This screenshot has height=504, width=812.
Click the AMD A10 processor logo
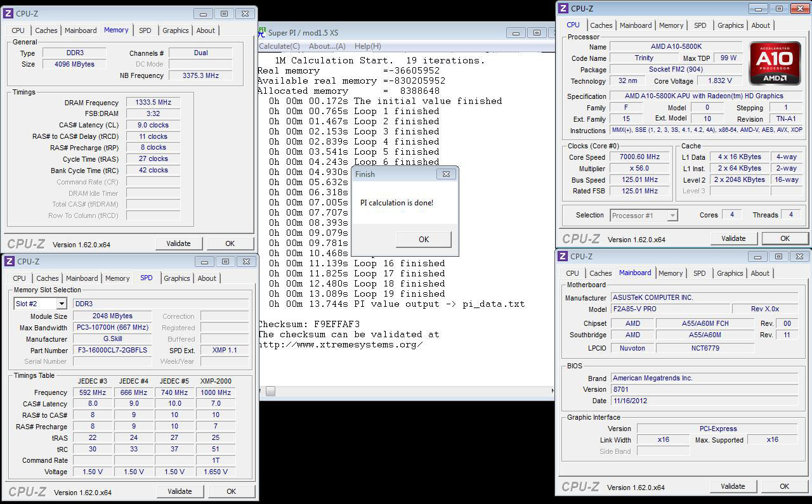click(775, 63)
